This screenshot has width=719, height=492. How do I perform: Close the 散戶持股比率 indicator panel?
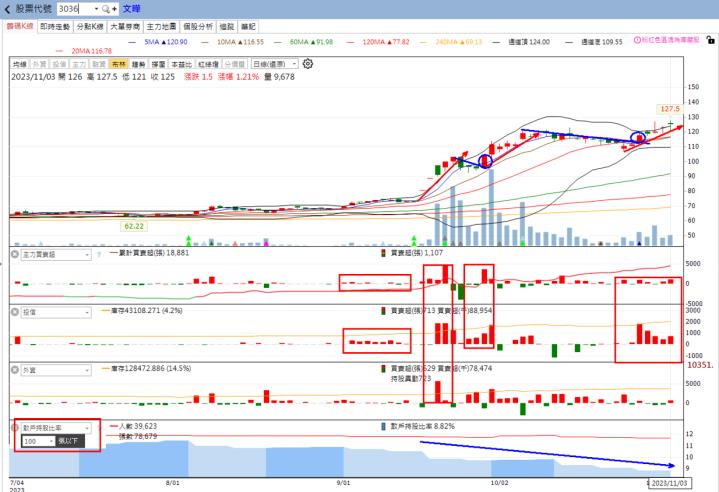pos(15,427)
